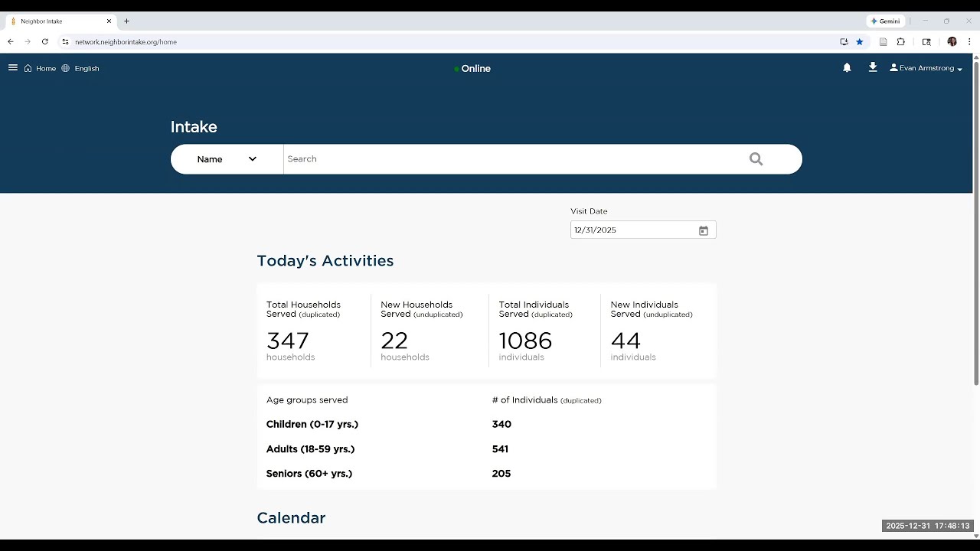This screenshot has width=980, height=551.
Task: Click the Calendar section heading
Action: [x=291, y=518]
